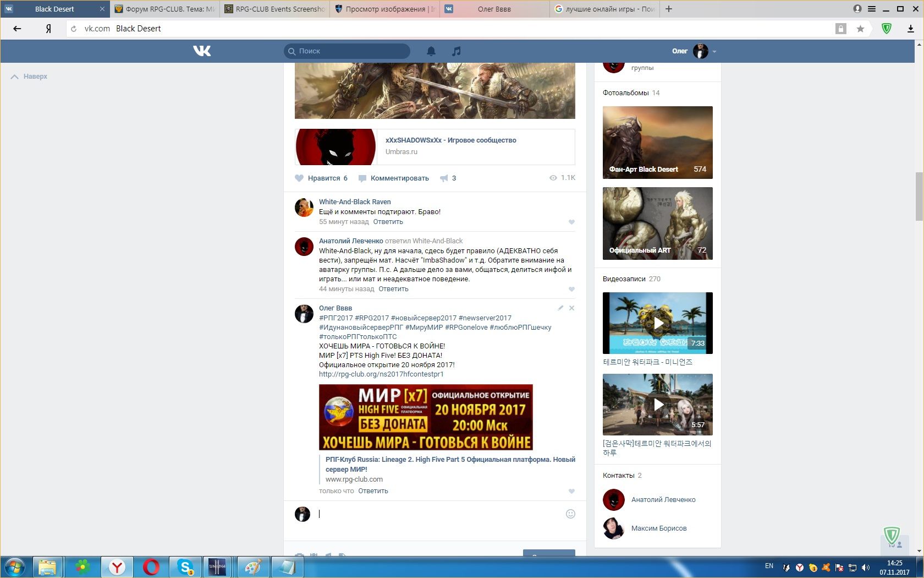
Task: Open rpg-club.org/ns2017hfcontestpr1 link
Action: tap(381, 374)
